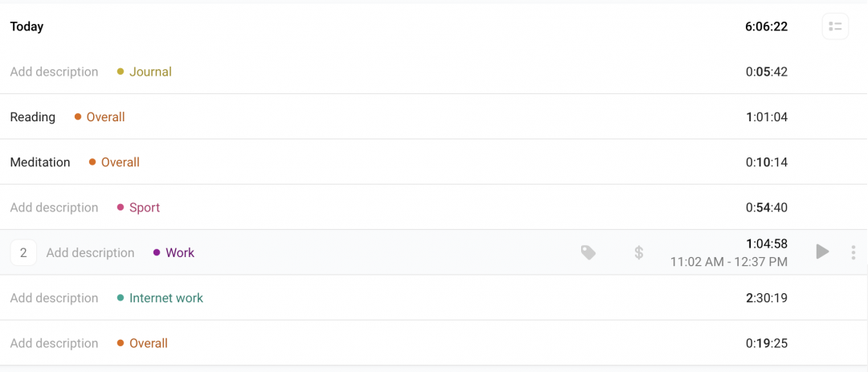This screenshot has width=868, height=372.
Task: Click the Overall project on Reading entry
Action: click(105, 117)
